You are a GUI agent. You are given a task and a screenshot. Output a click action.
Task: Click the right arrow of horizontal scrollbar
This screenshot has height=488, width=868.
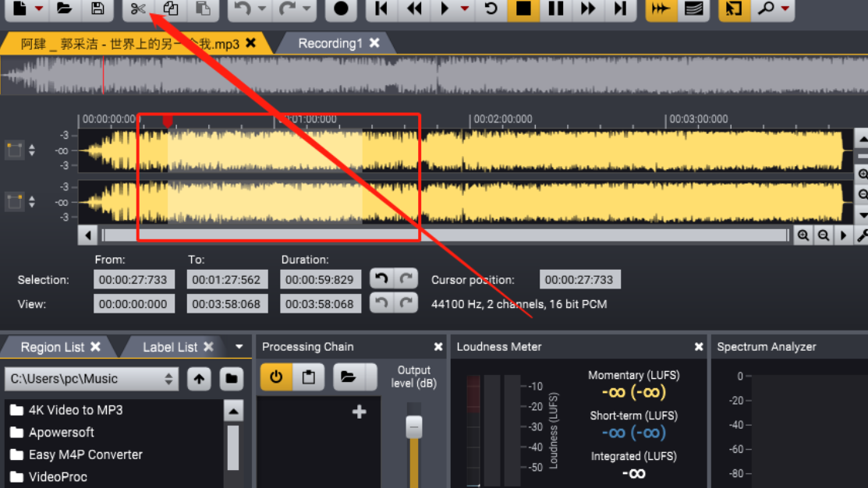pos(844,235)
